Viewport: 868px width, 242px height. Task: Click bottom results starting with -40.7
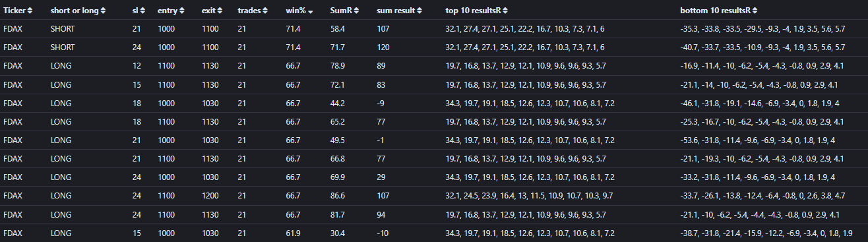tap(762, 47)
